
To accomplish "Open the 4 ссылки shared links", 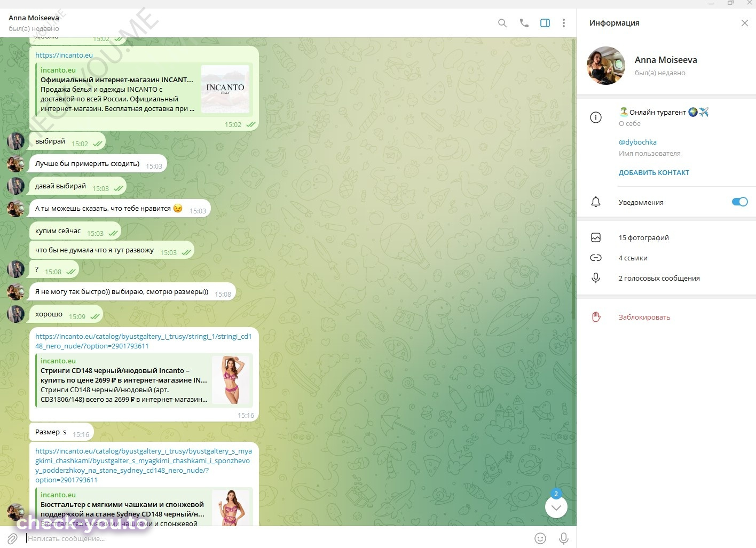I will (633, 258).
